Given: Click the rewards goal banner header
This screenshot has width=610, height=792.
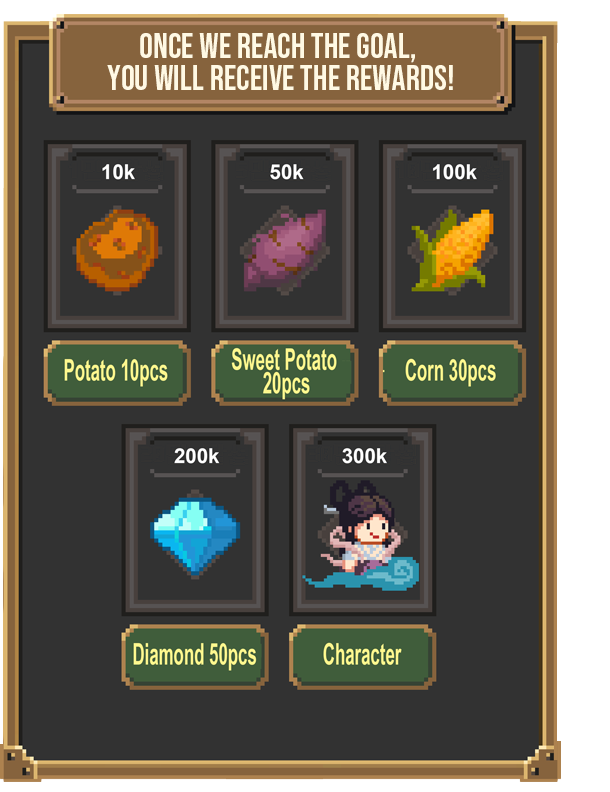Looking at the screenshot, I should 281,63.
